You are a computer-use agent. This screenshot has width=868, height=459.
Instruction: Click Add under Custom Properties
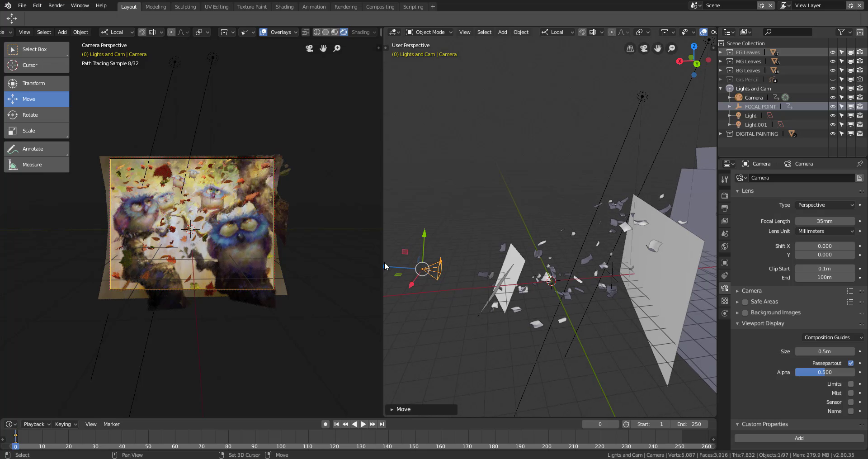(x=799, y=438)
